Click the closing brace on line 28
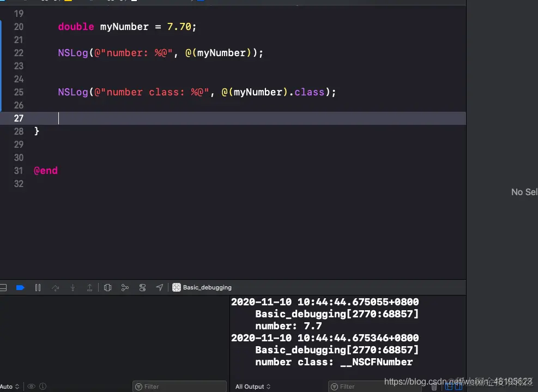This screenshot has width=538, height=392. pos(37,131)
